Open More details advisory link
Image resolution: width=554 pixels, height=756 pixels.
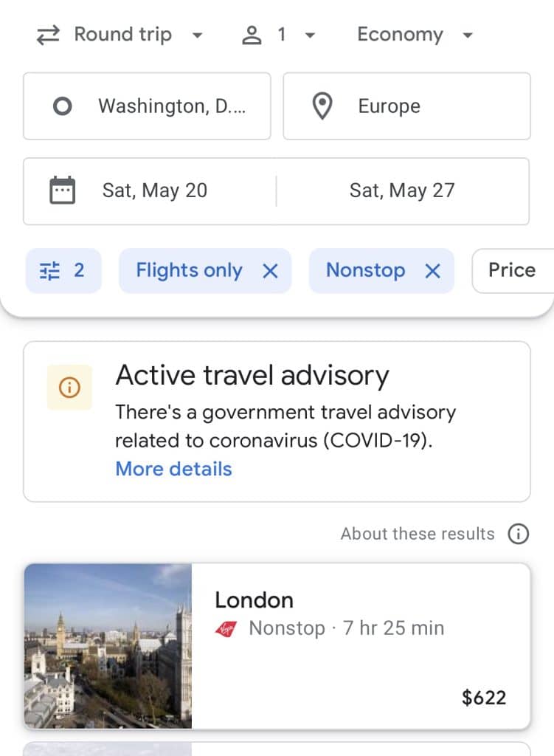[x=173, y=470]
